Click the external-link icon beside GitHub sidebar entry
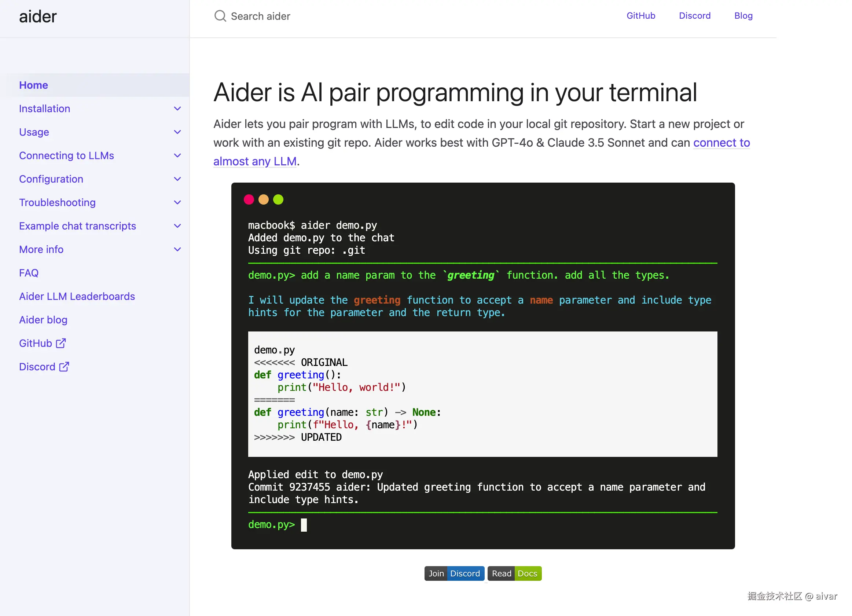Screen dimensions: 852x616 point(61,343)
